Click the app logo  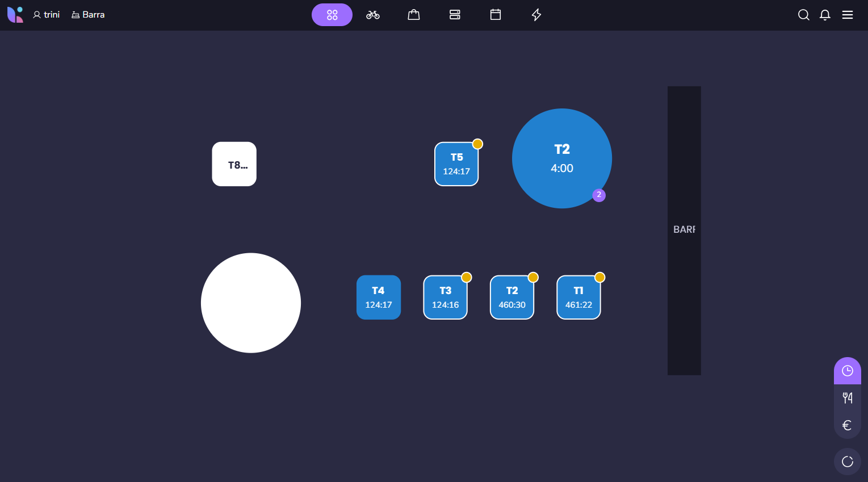pyautogui.click(x=15, y=15)
